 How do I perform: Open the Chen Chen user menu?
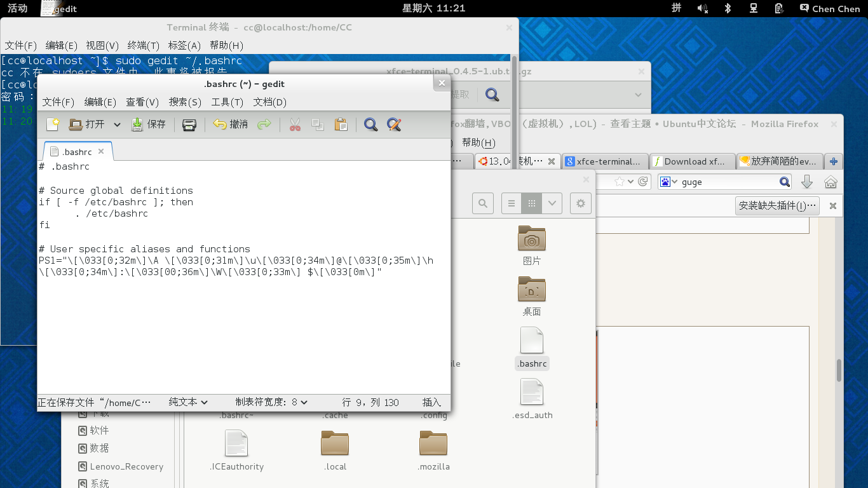(x=829, y=8)
